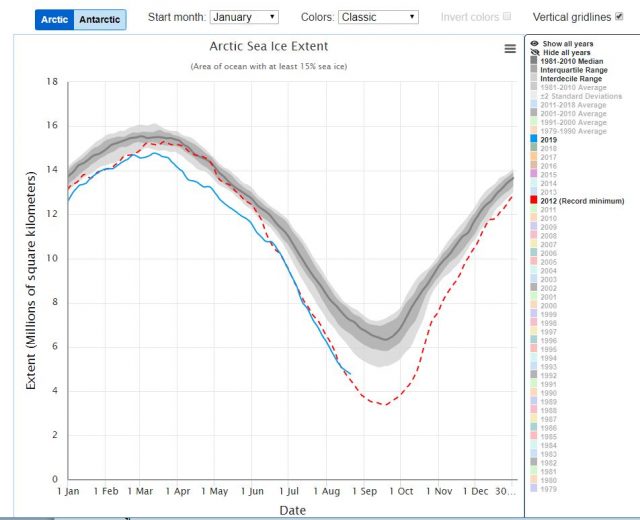Click the Show all years eye icon
Viewport: 640px width, 520px height.
pyautogui.click(x=534, y=44)
